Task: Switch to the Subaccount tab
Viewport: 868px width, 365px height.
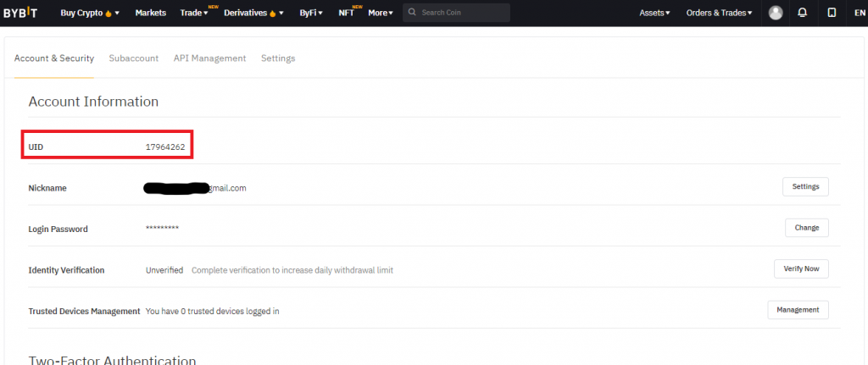Action: pos(133,58)
